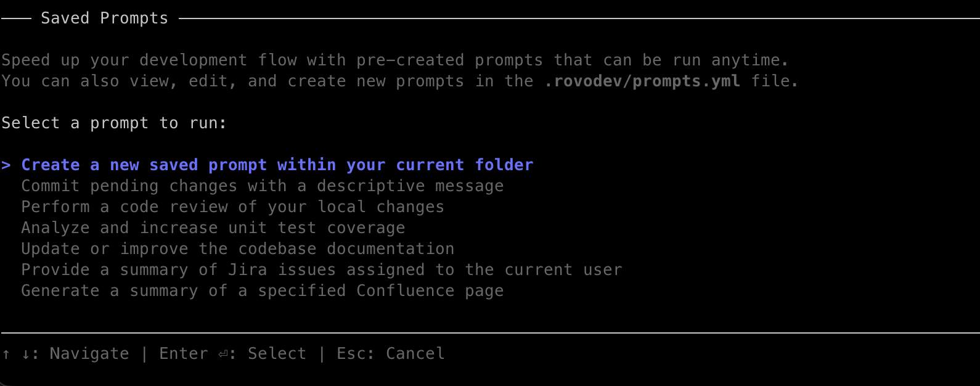Click the "Navigate" hint label
The height and width of the screenshot is (386, 980).
click(89, 354)
